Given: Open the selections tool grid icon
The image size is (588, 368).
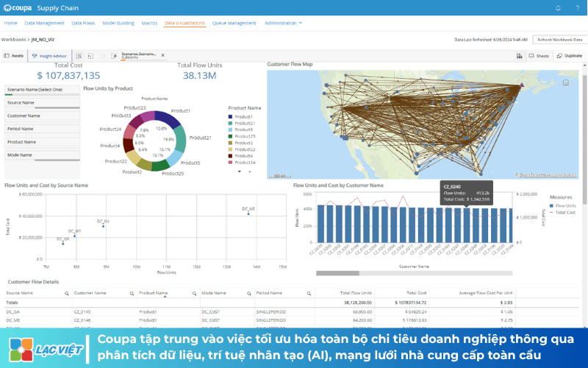Looking at the screenshot, I should coord(520,56).
